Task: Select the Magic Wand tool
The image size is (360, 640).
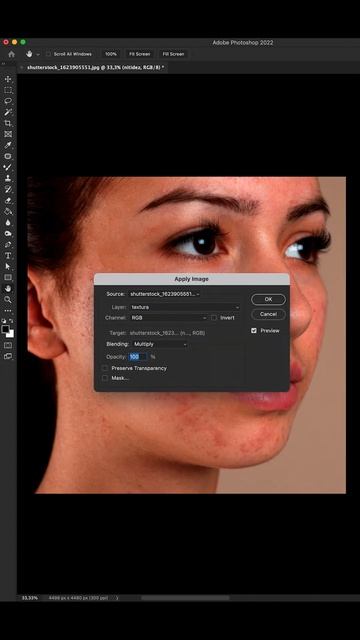Action: pyautogui.click(x=8, y=112)
